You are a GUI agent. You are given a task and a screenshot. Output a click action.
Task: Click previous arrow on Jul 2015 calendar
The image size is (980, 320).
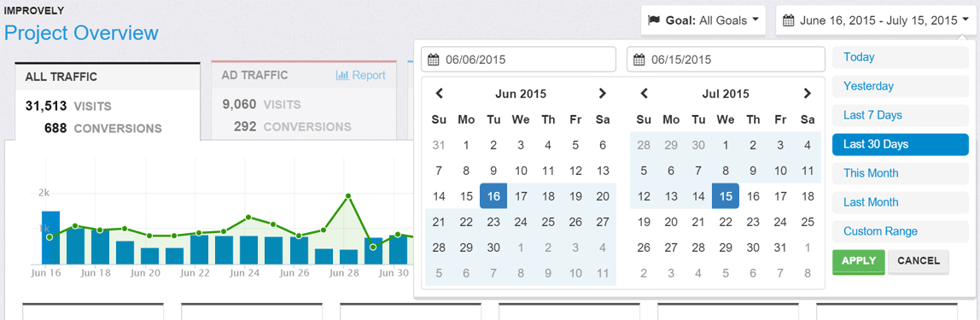click(x=645, y=94)
